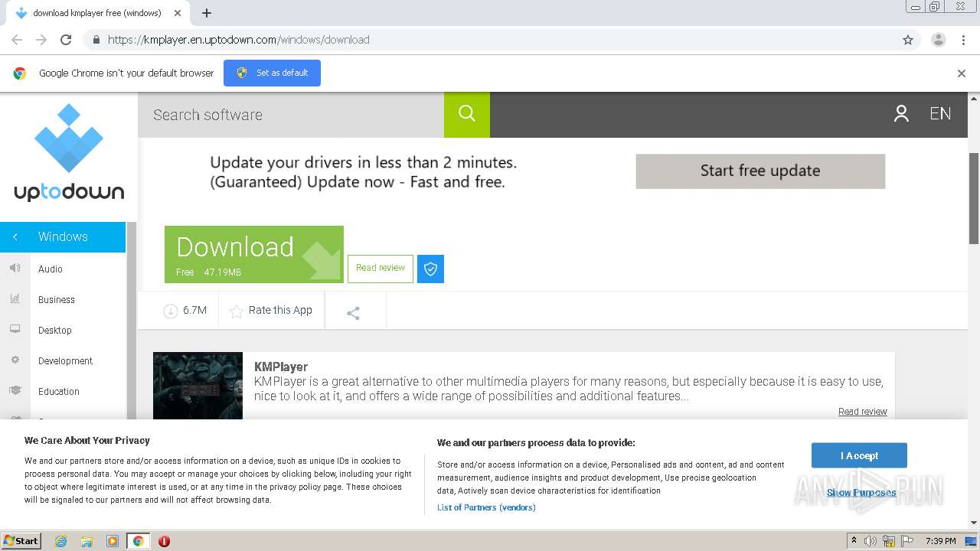This screenshot has height=551, width=980.
Task: Reload the page with the refresh icon
Action: click(x=66, y=40)
